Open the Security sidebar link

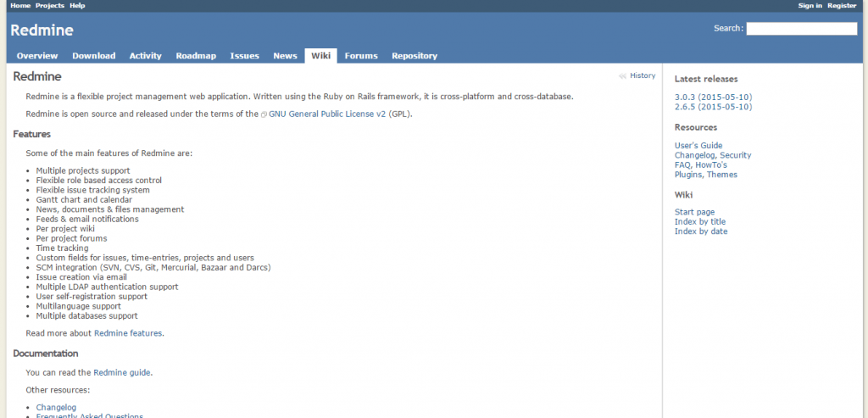[x=736, y=155]
